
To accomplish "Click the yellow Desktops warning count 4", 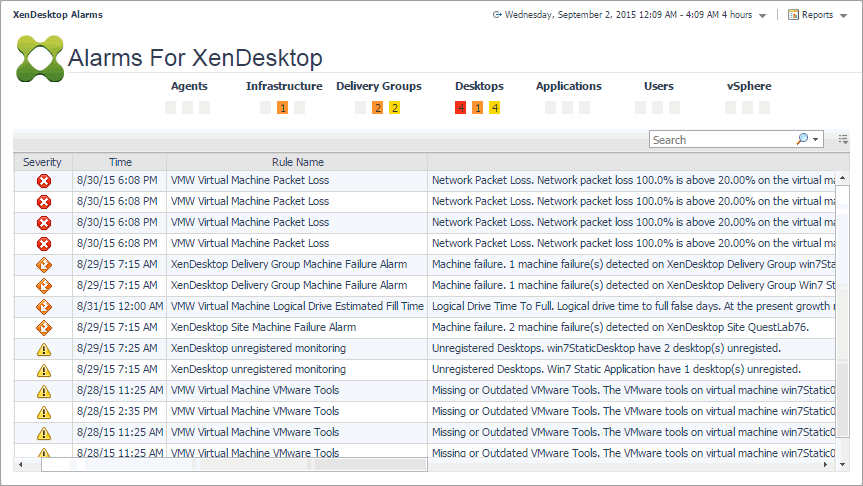I will pyautogui.click(x=494, y=108).
